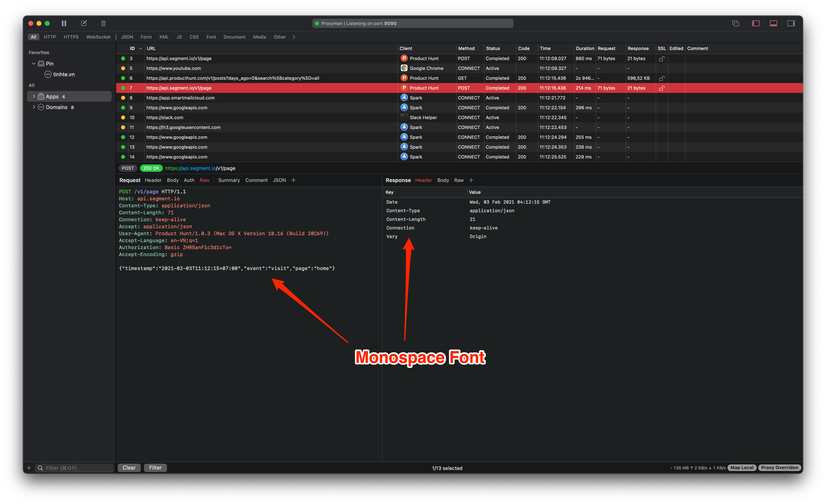Toggle the right panel layout icon
Viewport: 826px width, 504px height.
pyautogui.click(x=791, y=23)
